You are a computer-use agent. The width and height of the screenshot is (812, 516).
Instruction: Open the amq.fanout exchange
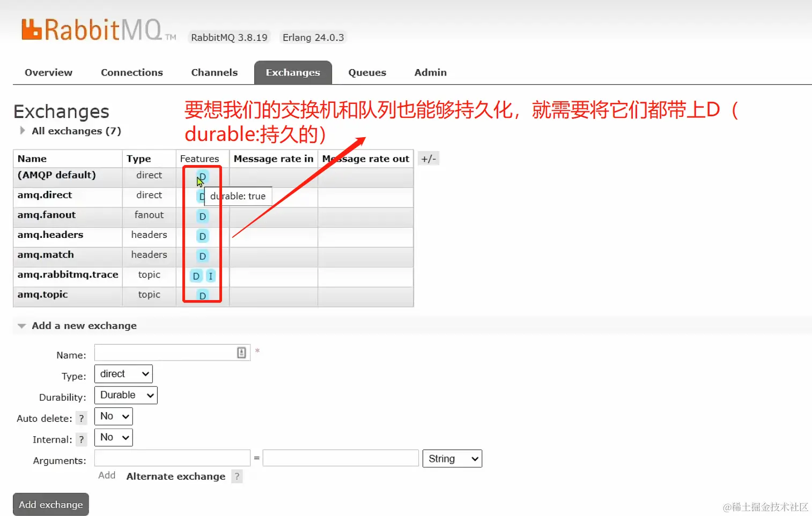pos(47,215)
